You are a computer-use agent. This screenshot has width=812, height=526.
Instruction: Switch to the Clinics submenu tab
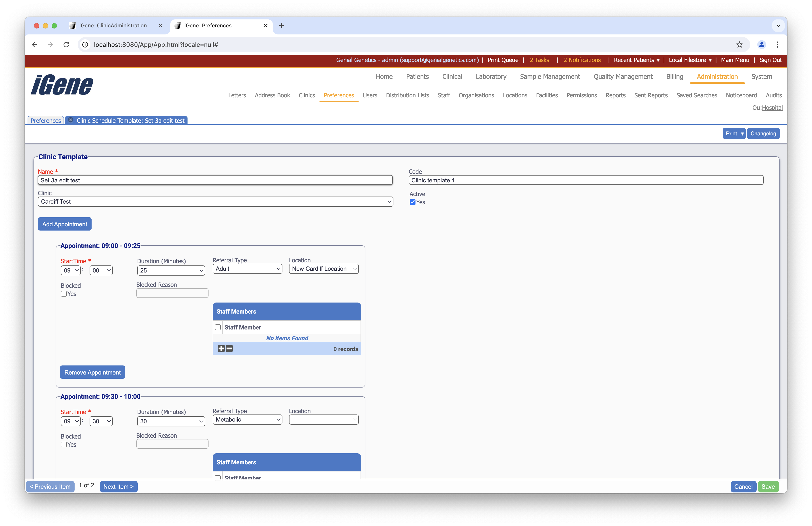tap(306, 95)
